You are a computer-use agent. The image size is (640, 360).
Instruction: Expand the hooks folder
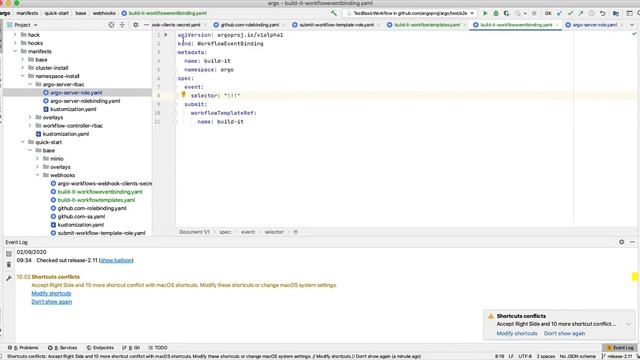point(16,43)
